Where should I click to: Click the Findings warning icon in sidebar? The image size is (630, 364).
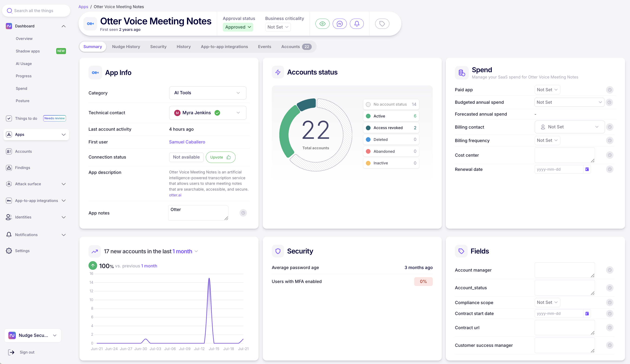(x=9, y=168)
